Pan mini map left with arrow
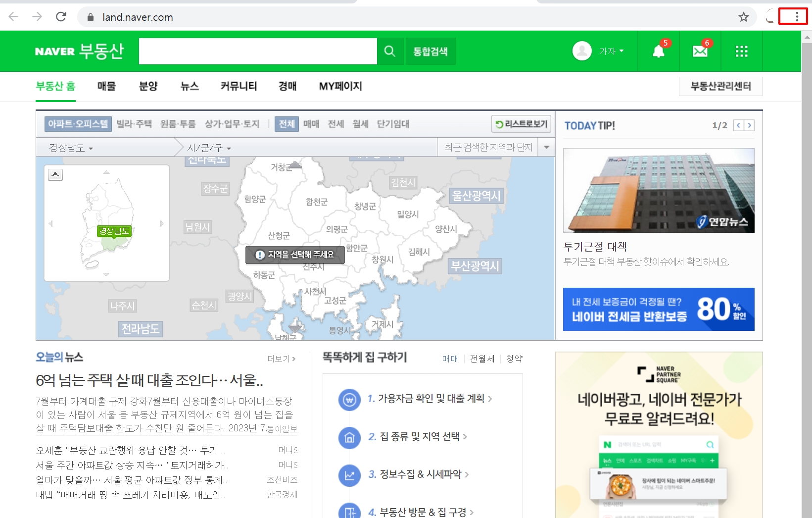 coord(50,224)
